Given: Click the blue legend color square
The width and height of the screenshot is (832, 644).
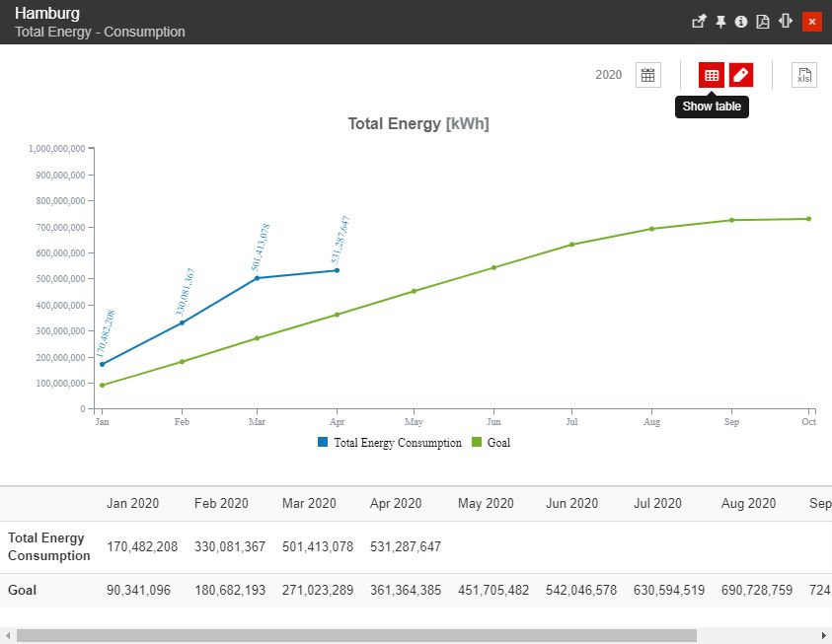Looking at the screenshot, I should [323, 443].
